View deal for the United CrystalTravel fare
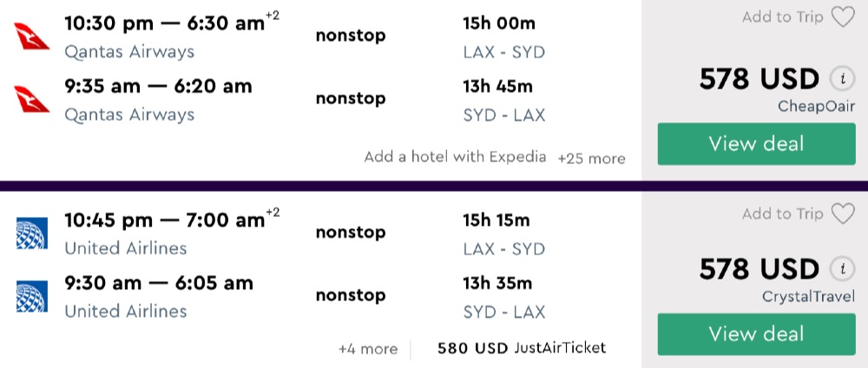The height and width of the screenshot is (368, 868). (x=756, y=334)
